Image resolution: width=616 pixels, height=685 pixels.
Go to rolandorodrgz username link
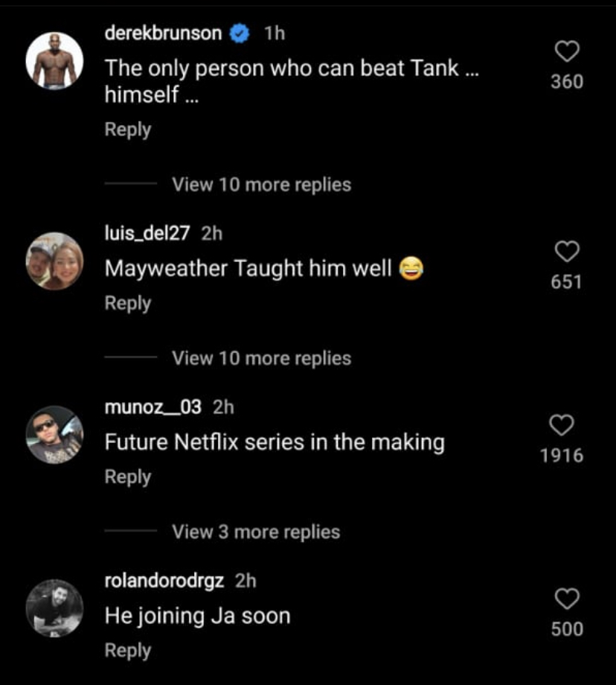[x=164, y=580]
